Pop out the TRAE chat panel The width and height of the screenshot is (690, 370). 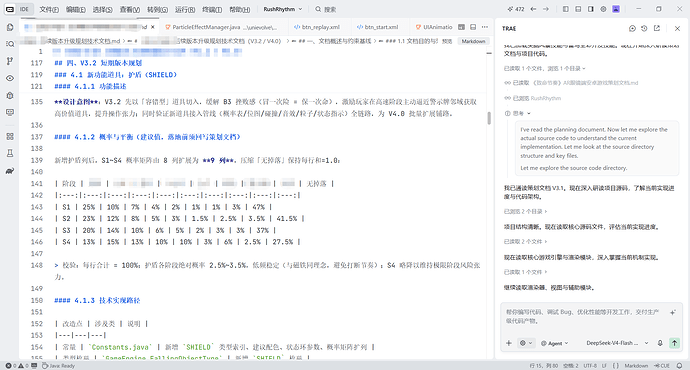657,28
